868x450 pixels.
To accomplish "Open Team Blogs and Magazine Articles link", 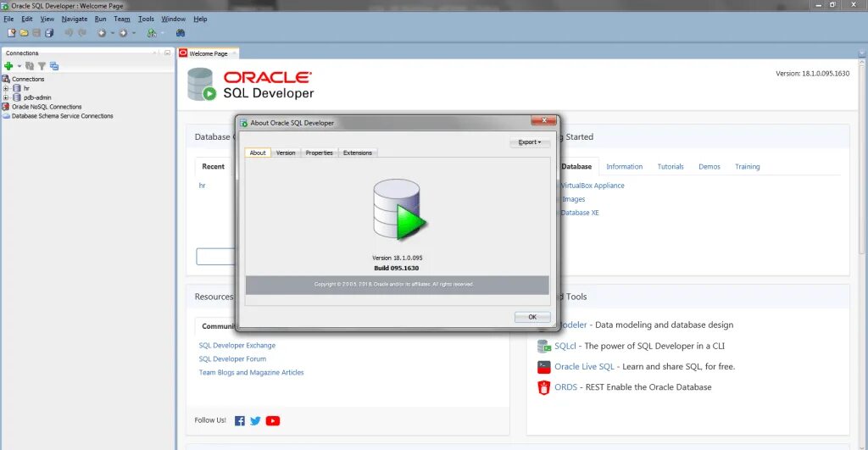I will [251, 373].
